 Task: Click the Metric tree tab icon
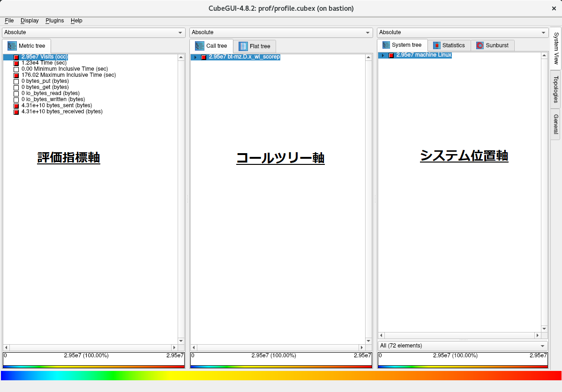coord(12,46)
